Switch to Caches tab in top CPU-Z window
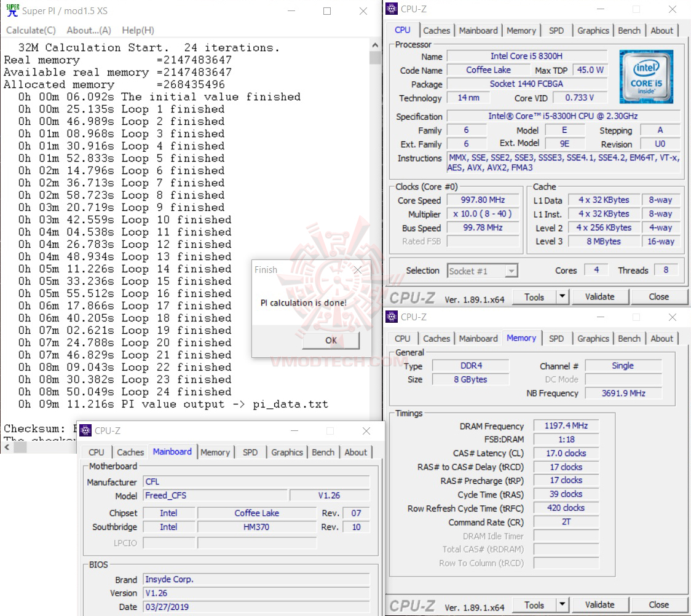The image size is (691, 616). coord(436,30)
